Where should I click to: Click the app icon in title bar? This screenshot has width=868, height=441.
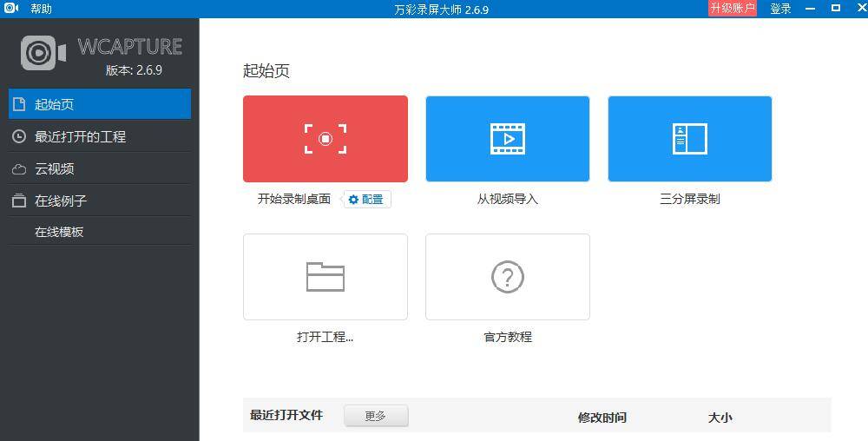tap(11, 9)
